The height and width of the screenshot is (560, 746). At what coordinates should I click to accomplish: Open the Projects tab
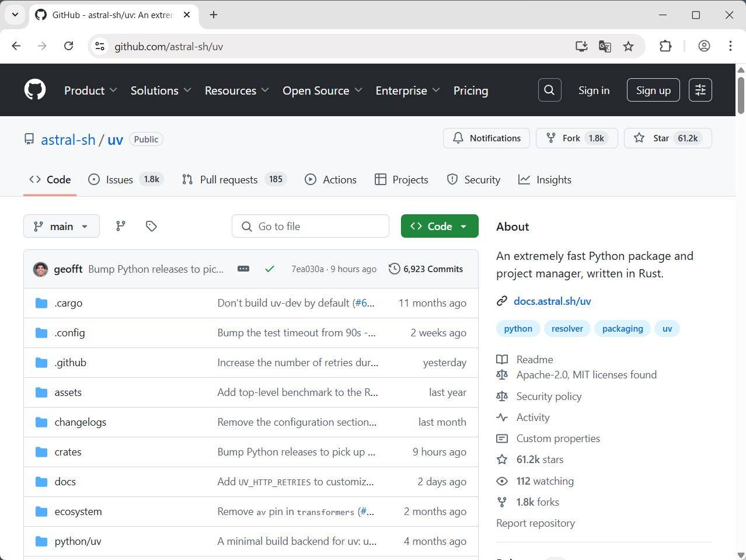[402, 180]
